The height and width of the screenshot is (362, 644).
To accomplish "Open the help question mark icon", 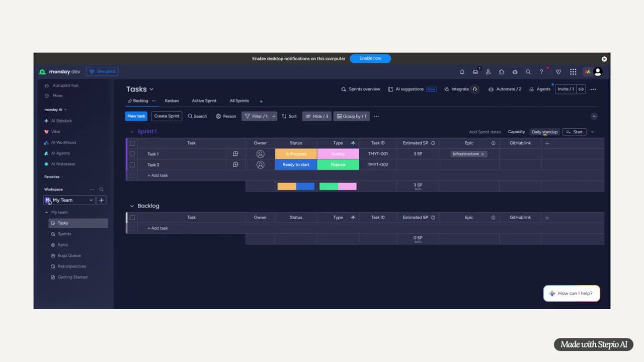I will [x=541, y=72].
